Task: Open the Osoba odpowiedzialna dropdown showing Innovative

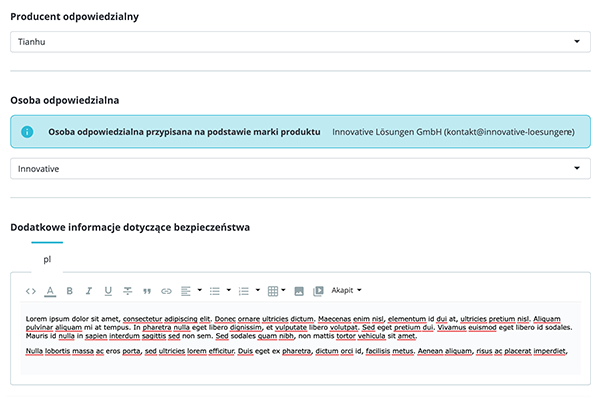Action: click(x=300, y=169)
